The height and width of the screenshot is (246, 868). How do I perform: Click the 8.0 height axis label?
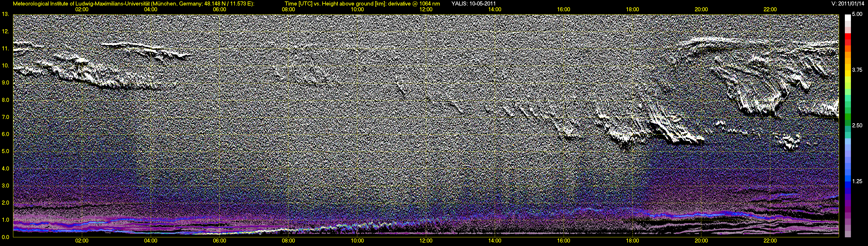coord(5,100)
